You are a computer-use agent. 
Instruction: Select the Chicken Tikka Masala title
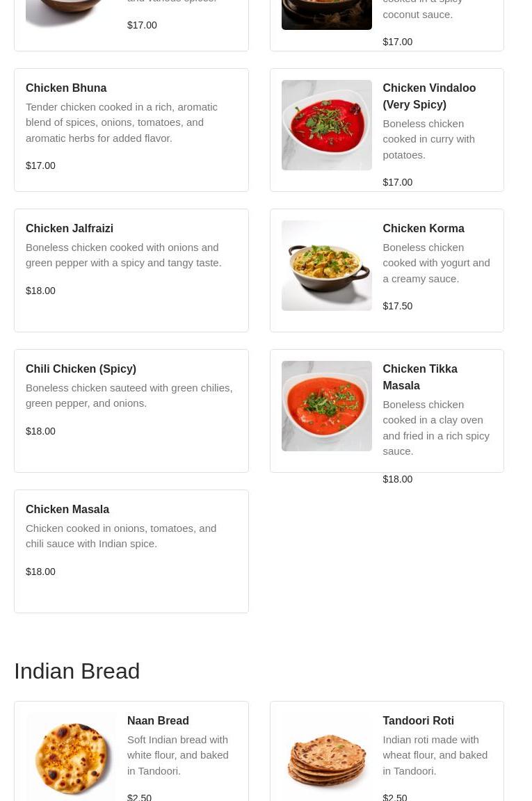tap(419, 377)
